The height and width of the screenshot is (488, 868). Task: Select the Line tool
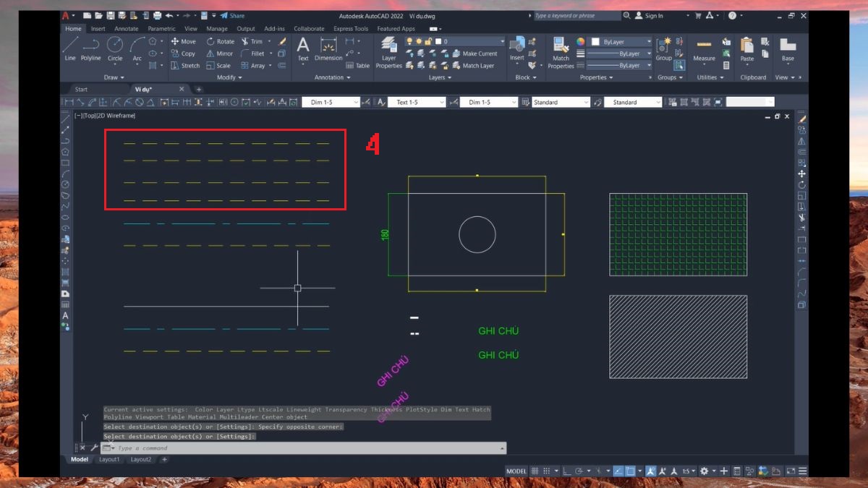coord(70,48)
